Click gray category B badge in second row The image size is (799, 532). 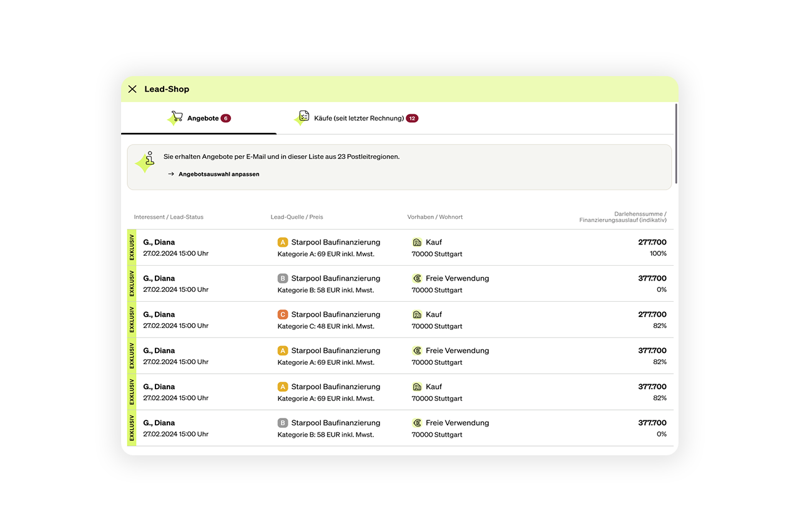pos(283,278)
